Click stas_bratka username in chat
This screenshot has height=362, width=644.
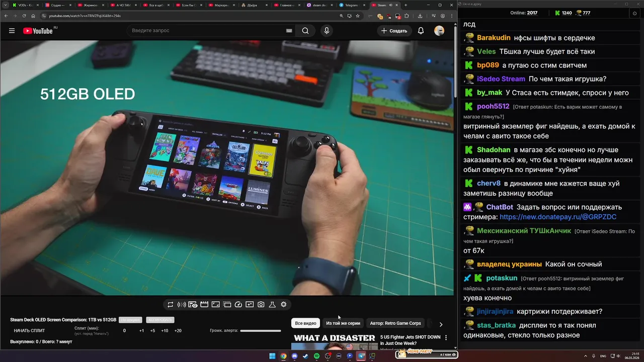click(x=496, y=325)
